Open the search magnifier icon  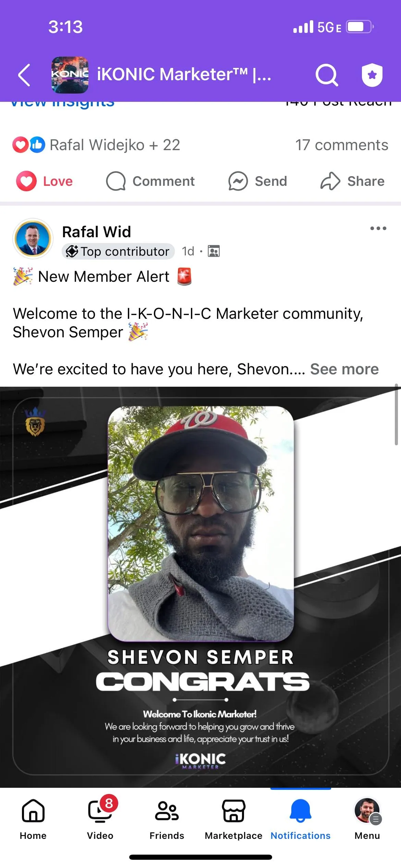point(327,75)
